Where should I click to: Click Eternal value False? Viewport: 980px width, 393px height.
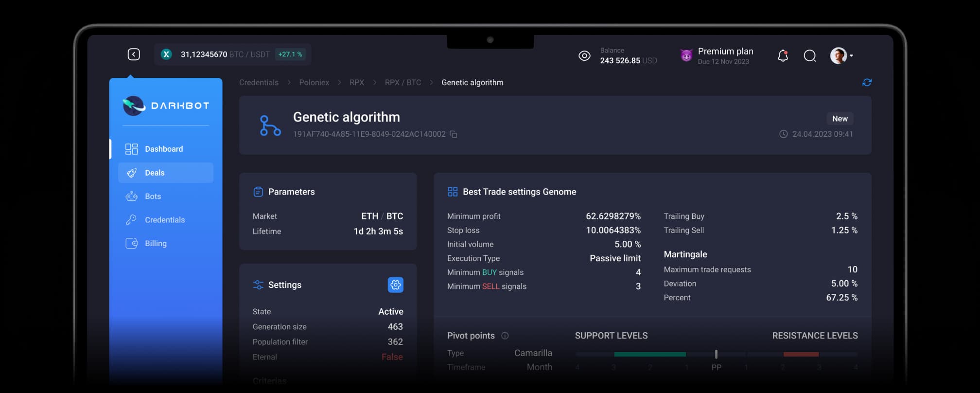point(392,357)
